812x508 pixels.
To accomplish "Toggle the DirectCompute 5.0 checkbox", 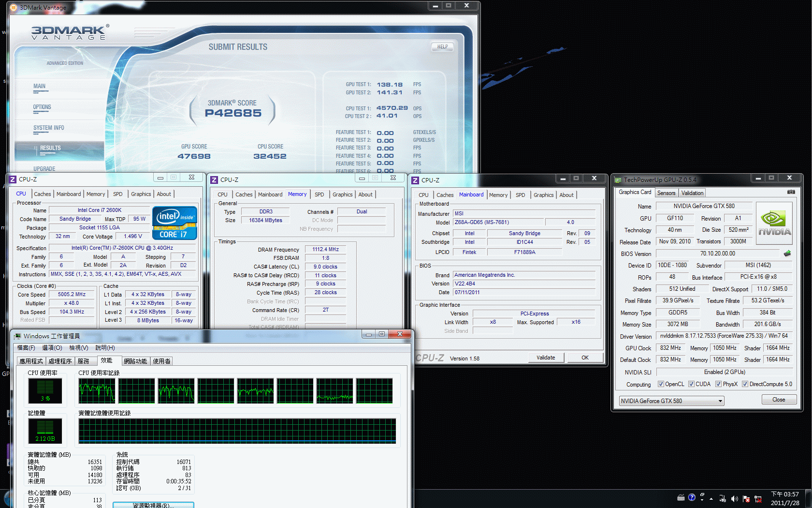I will coord(745,384).
